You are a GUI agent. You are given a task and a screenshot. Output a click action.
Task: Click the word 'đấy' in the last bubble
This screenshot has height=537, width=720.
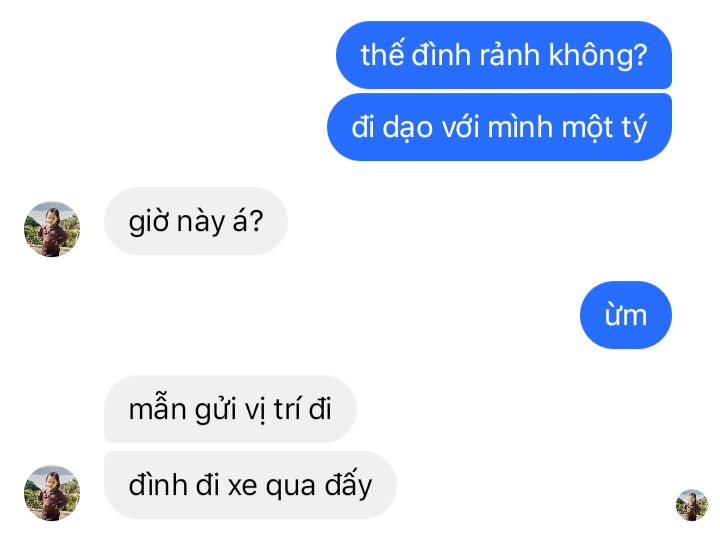pos(349,486)
